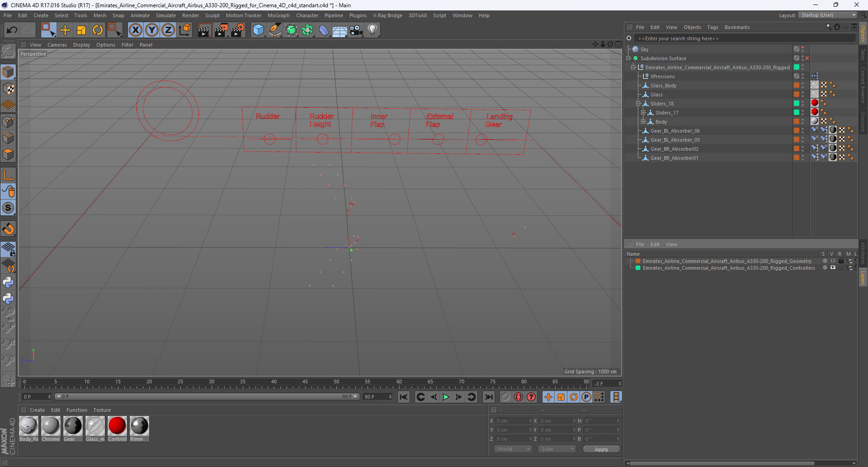Screen dimensions: 868x467
Task: Open the MoGraph menu
Action: 278,15
